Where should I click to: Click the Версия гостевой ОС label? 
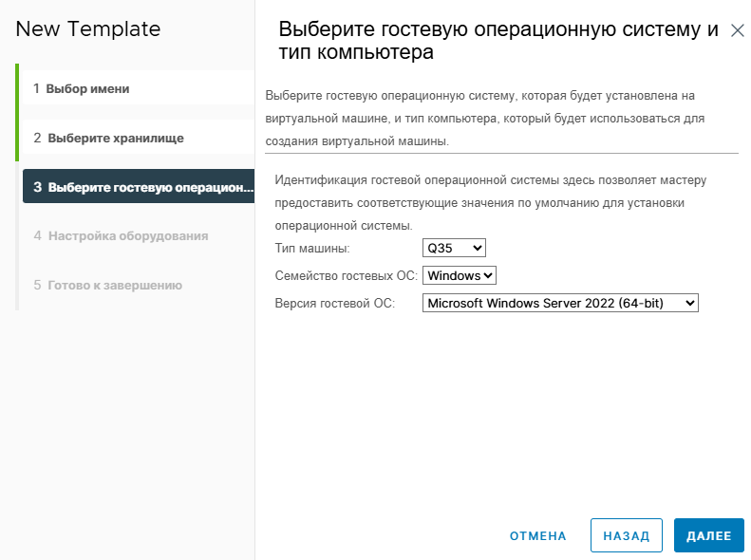click(x=335, y=304)
